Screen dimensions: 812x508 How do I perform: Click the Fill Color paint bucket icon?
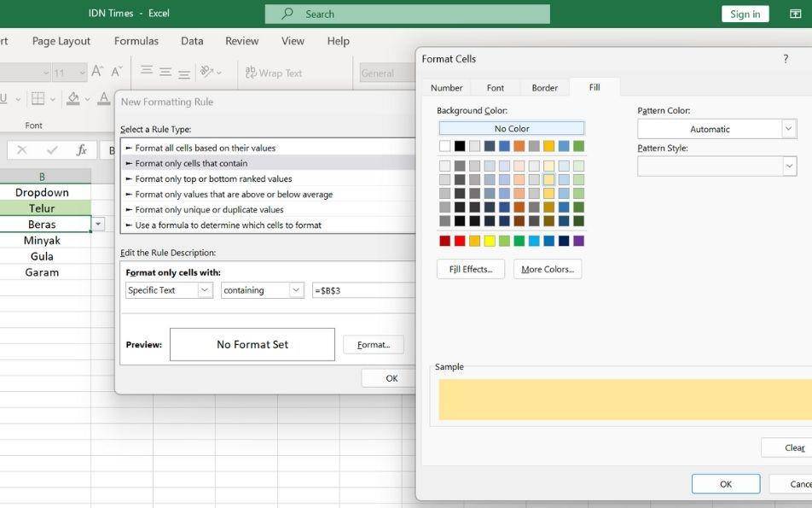(x=73, y=98)
